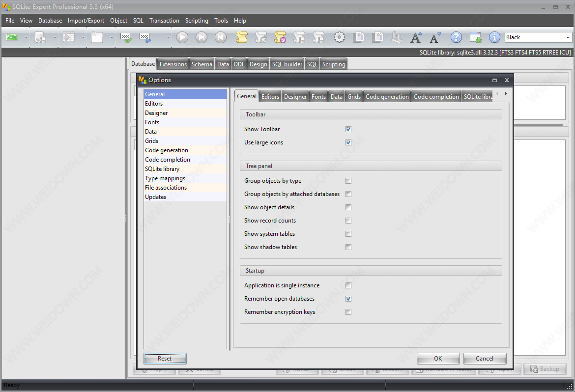Viewport: 575px width, 392px height.
Task: Select Updates in the options list
Action: point(185,197)
